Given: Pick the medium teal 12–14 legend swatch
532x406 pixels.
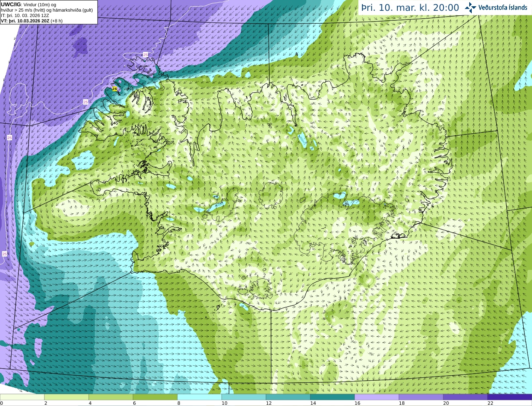Looking at the screenshot, I should tap(288, 397).
